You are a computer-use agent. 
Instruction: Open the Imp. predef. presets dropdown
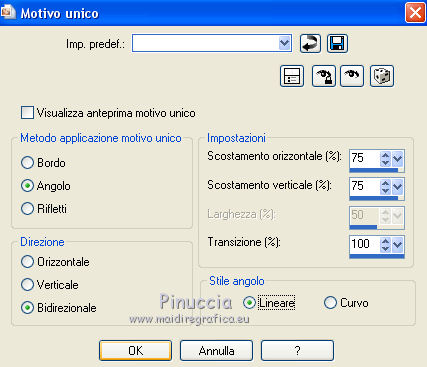pyautogui.click(x=284, y=43)
